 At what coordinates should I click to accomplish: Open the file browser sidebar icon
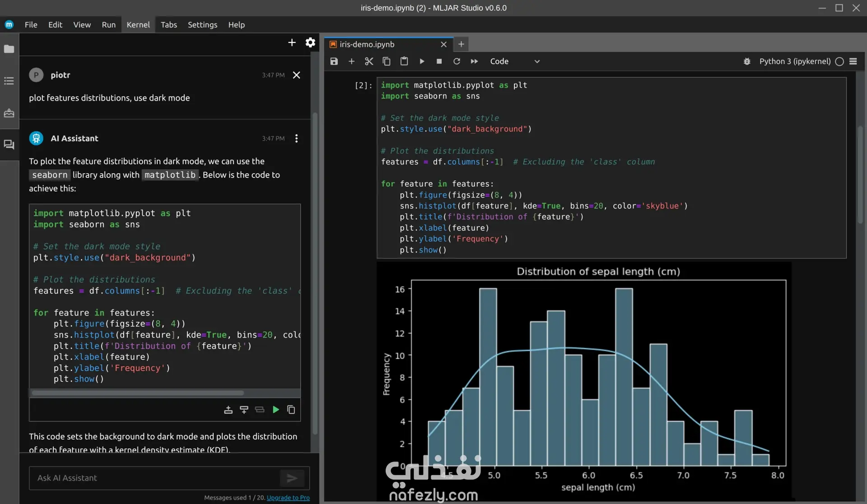pos(9,49)
